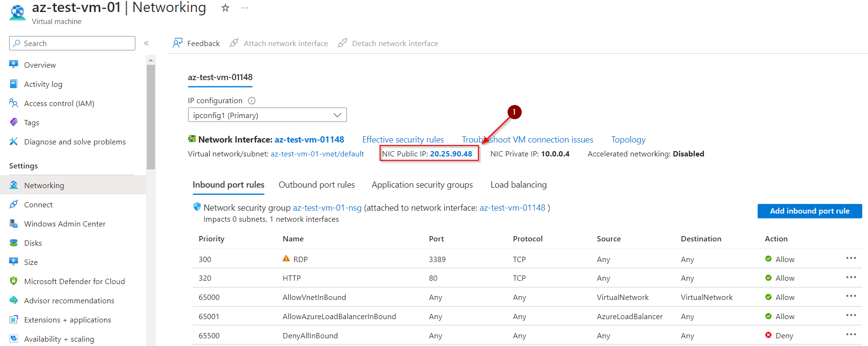
Task: Click the Windows Admin Center icon
Action: [14, 224]
